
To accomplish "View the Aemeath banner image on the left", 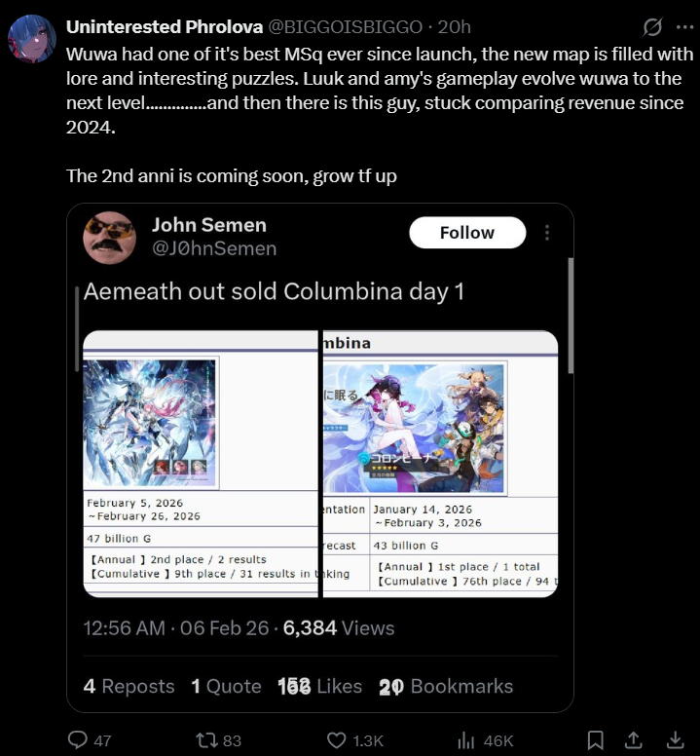I will click(149, 424).
